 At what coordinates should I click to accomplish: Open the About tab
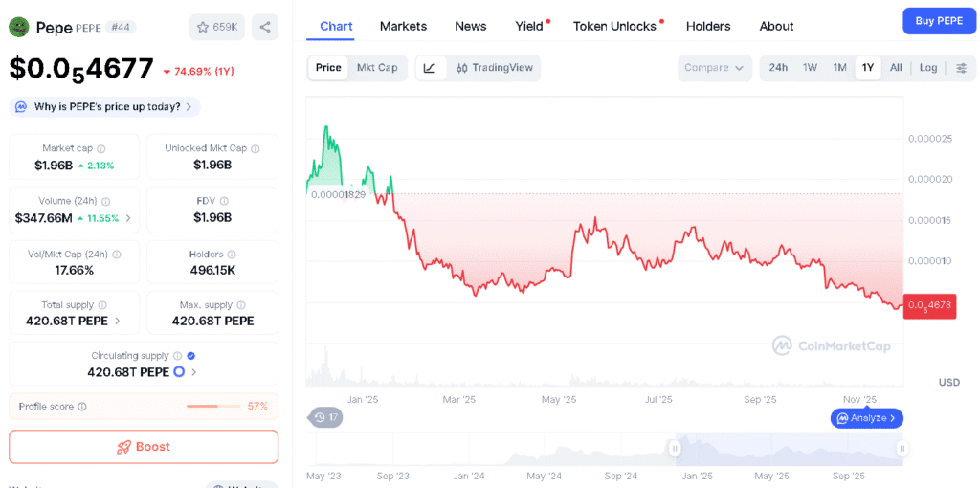pos(776,26)
